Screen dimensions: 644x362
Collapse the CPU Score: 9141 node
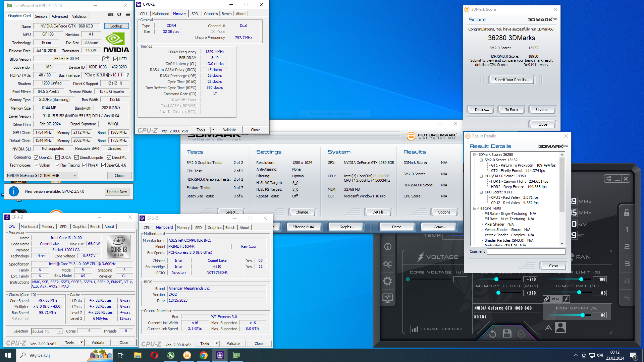481,192
